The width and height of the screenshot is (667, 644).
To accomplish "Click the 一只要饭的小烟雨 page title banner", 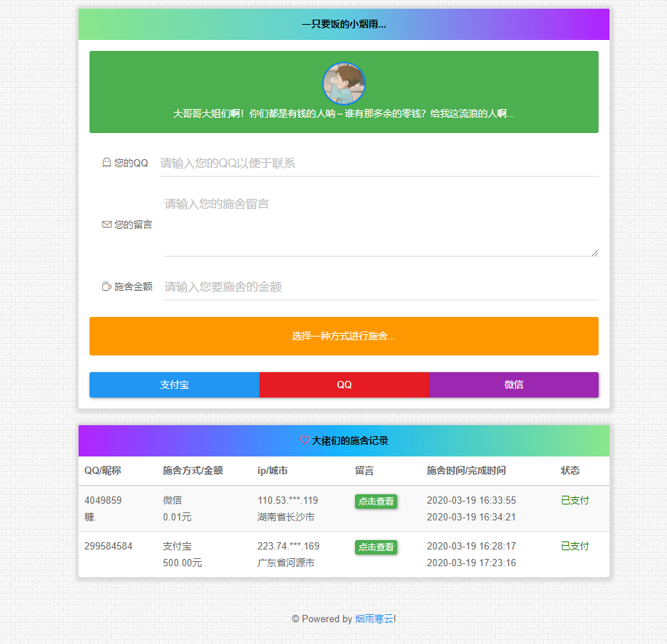I will pyautogui.click(x=343, y=24).
